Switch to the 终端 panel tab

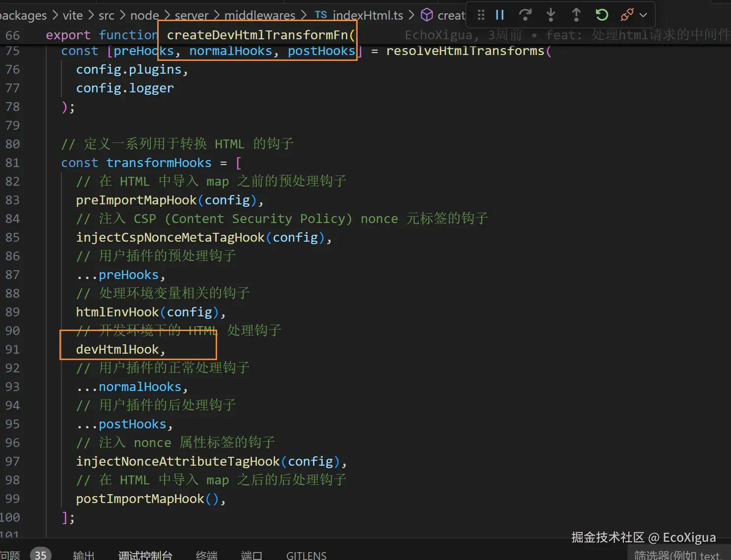pos(206,555)
